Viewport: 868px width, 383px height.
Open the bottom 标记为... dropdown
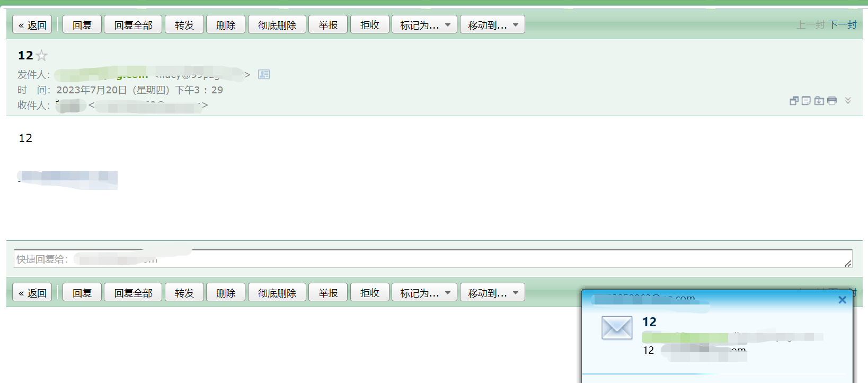click(x=424, y=292)
